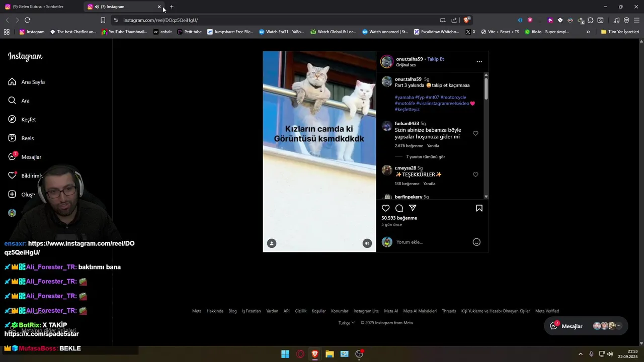
Task: Open File Explorer from the taskbar
Action: [330, 354]
